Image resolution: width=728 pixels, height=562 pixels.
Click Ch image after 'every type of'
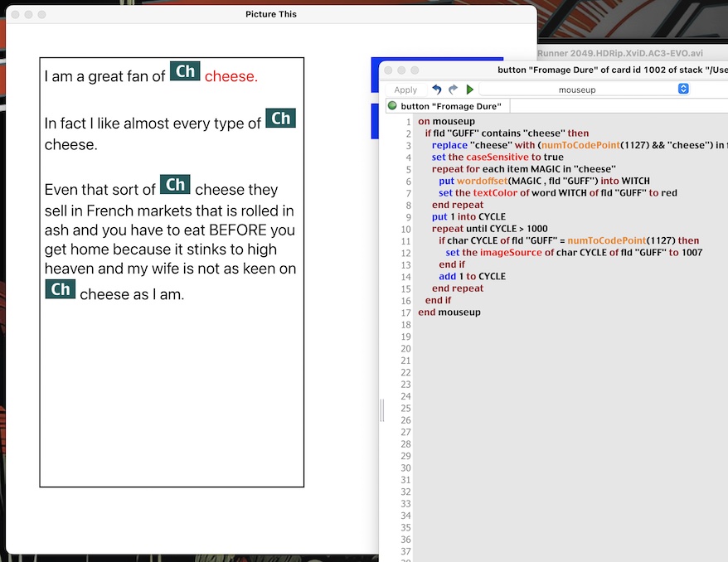[280, 119]
